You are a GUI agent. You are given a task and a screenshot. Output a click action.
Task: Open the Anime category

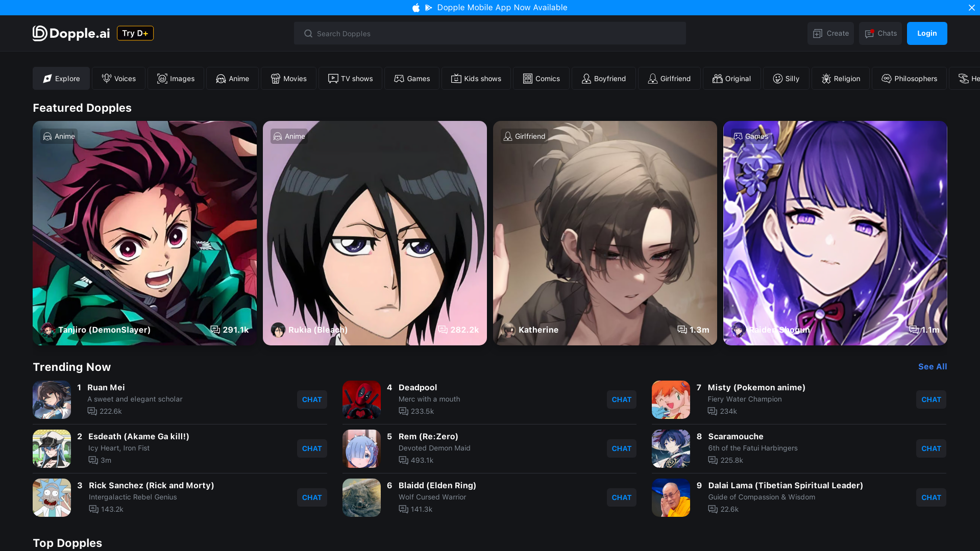pos(232,78)
